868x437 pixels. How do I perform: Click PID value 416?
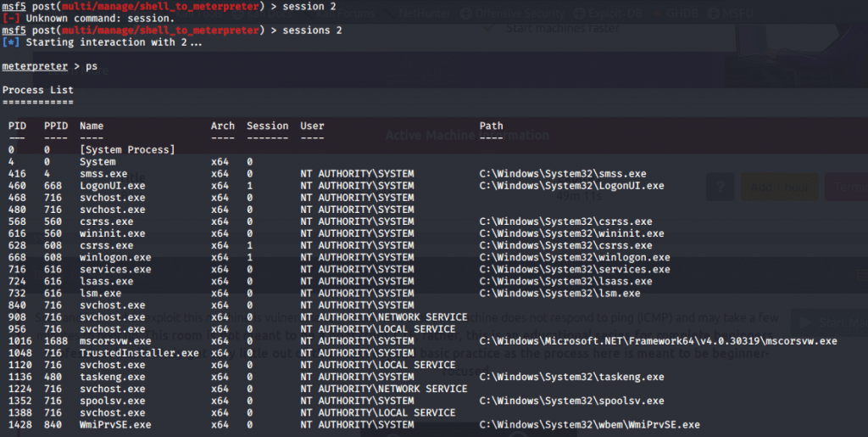pos(17,173)
